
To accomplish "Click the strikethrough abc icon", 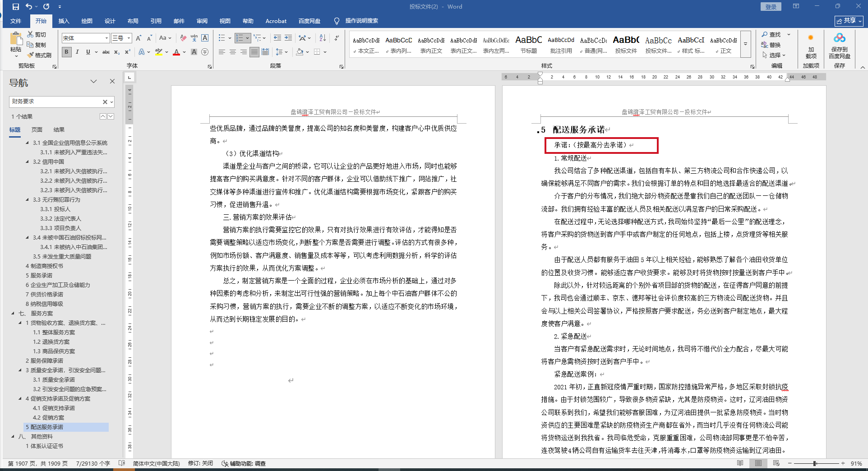I will 106,52.
